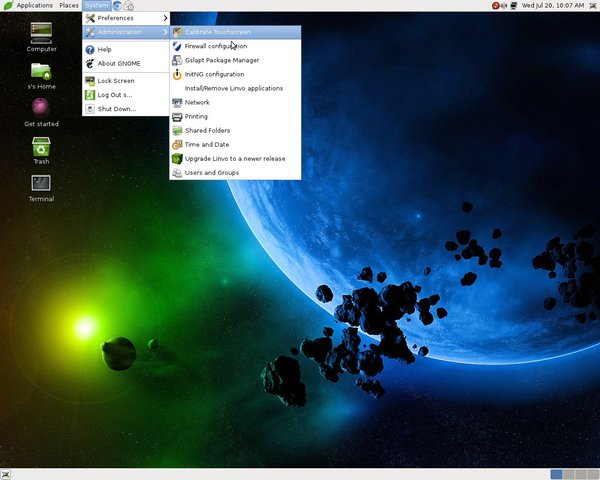
Task: Click the network monitor tray icon
Action: 514,5
